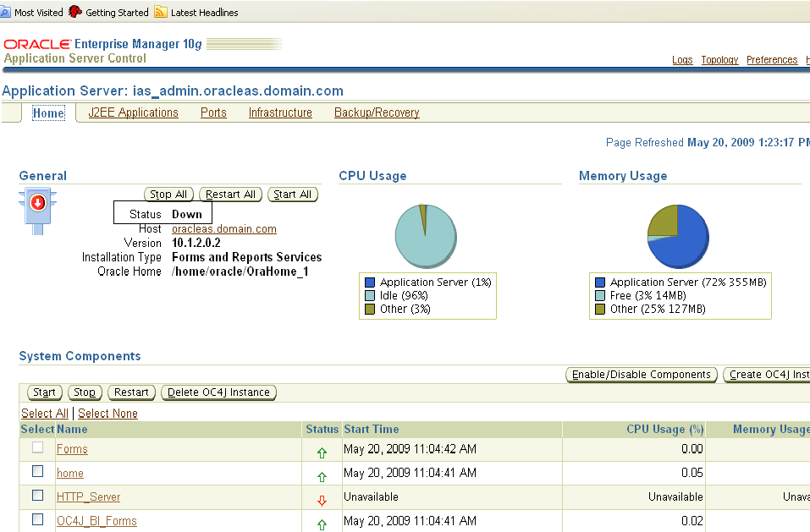This screenshot has width=810, height=532.
Task: Open the Backup/Recovery tab
Action: coord(377,112)
